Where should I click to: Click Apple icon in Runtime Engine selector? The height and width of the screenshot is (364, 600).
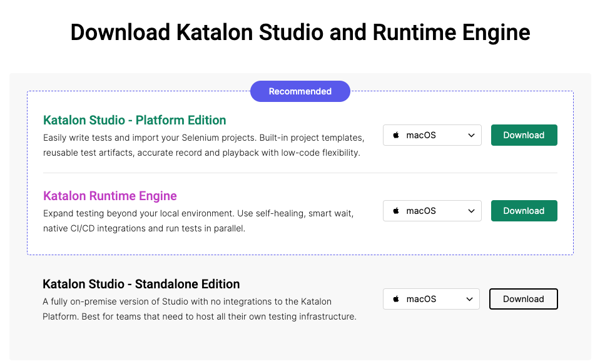(x=396, y=211)
